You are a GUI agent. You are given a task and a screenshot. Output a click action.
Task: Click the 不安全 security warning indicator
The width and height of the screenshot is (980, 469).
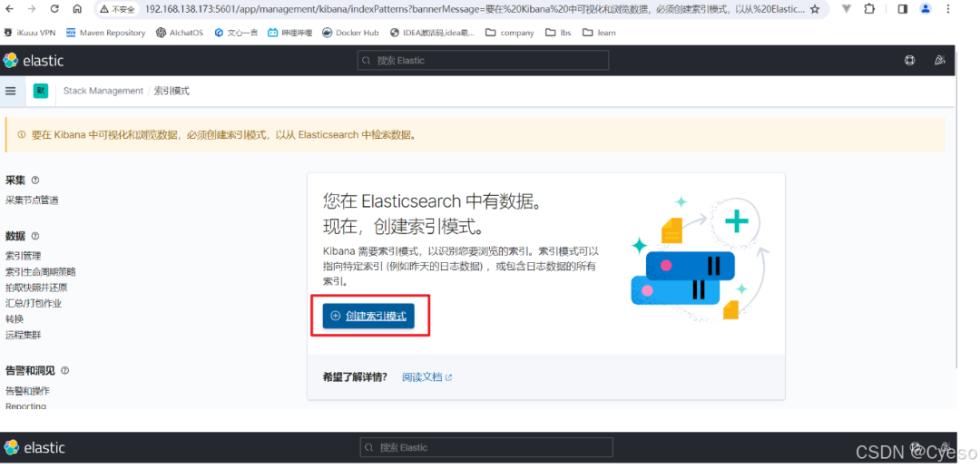(x=117, y=9)
